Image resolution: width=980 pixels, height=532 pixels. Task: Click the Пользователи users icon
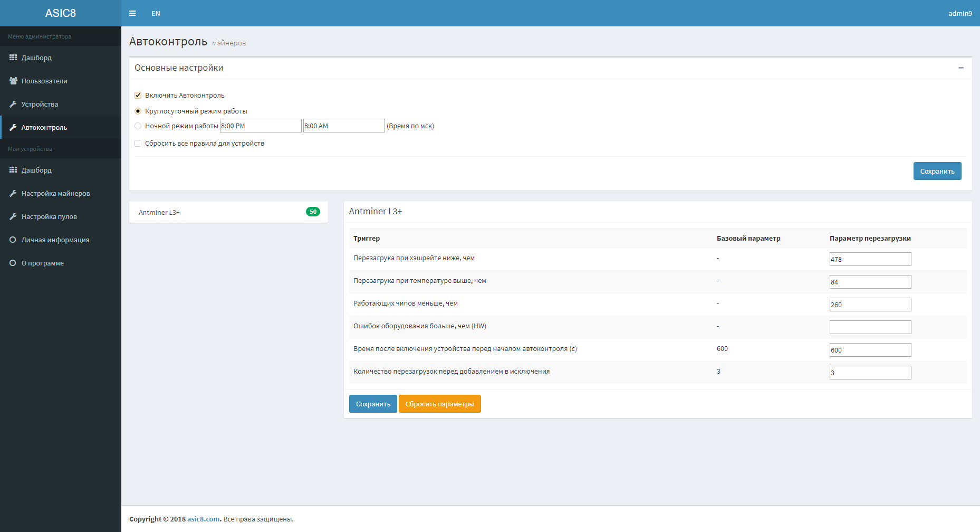click(13, 81)
